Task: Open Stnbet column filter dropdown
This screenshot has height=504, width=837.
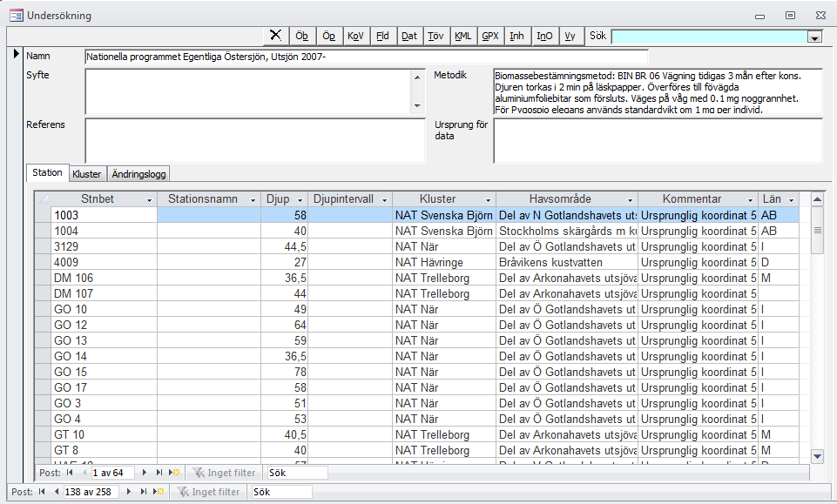Action: [x=150, y=200]
